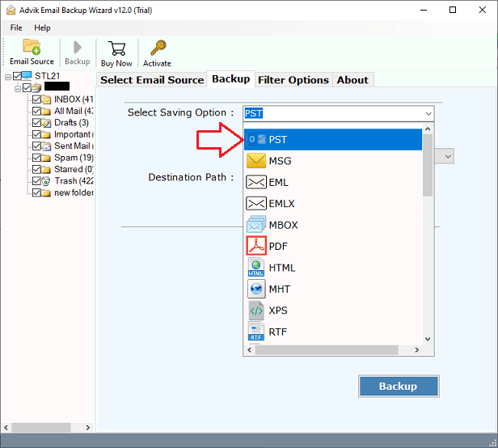This screenshot has height=448, width=498.
Task: Uncheck the INBOX folder checkbox
Action: (36, 99)
